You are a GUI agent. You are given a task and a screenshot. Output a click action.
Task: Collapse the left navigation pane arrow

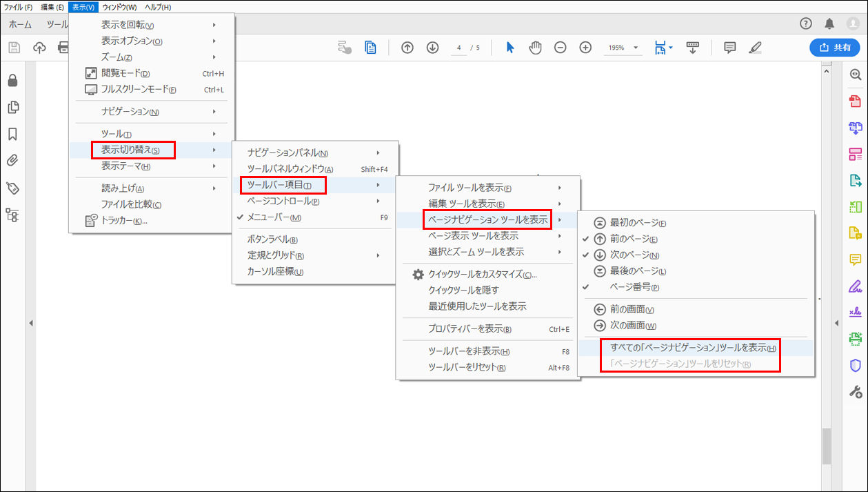click(x=30, y=323)
